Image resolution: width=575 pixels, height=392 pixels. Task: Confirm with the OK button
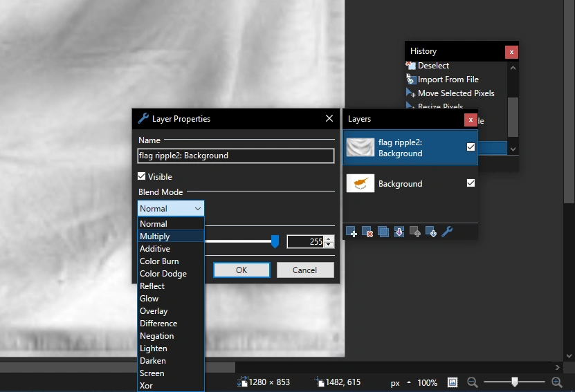point(241,270)
